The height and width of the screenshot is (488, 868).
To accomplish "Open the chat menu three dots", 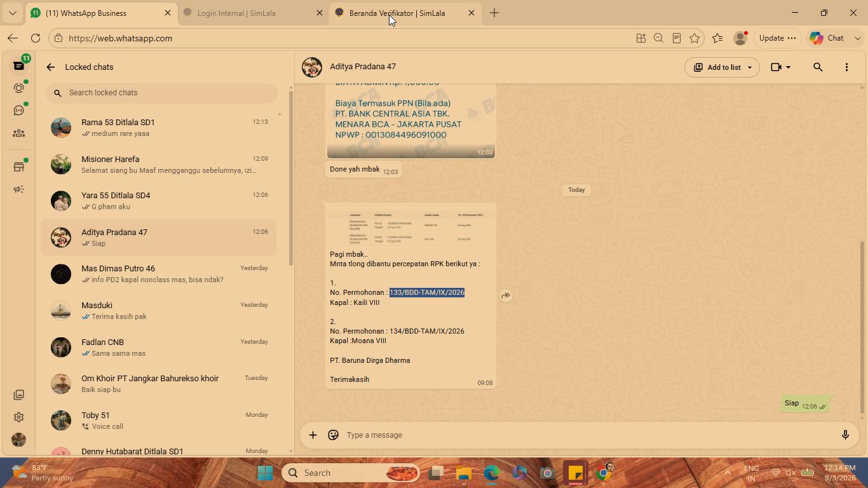I will click(x=846, y=67).
